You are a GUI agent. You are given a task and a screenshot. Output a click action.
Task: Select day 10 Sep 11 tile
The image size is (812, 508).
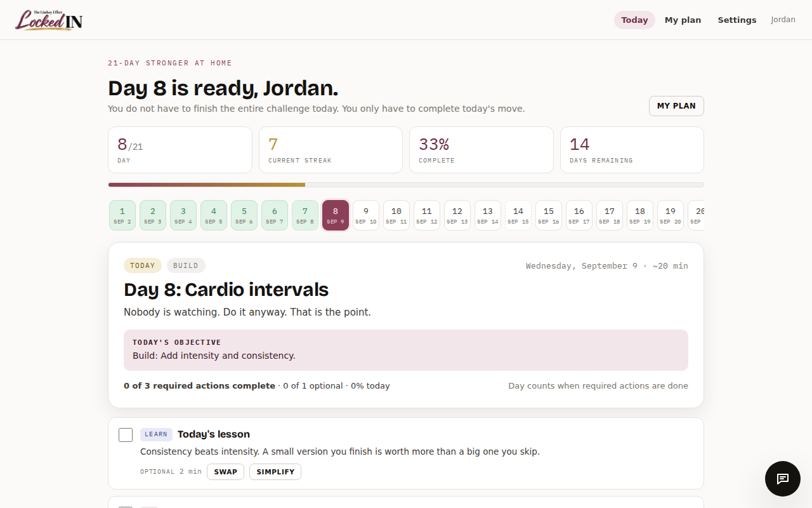pos(396,215)
